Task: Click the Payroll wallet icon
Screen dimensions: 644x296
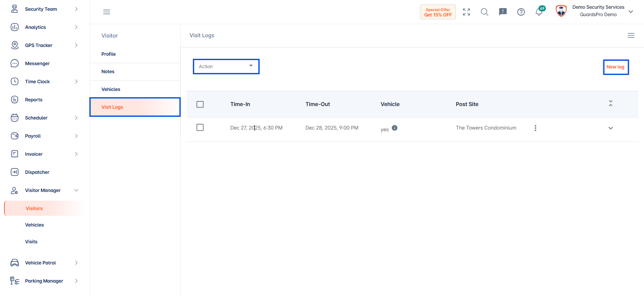Action: click(14, 136)
